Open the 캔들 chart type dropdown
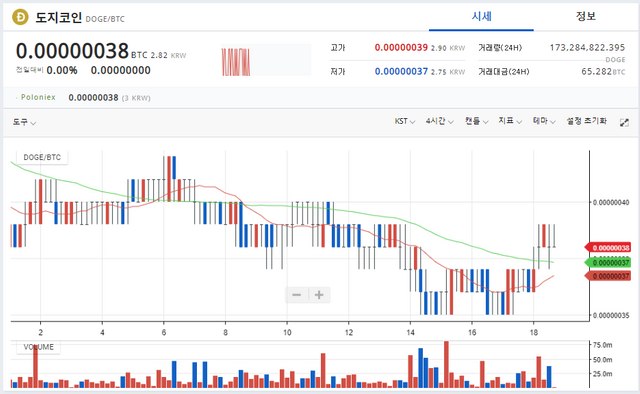This screenshot has height=394, width=640. (476, 121)
